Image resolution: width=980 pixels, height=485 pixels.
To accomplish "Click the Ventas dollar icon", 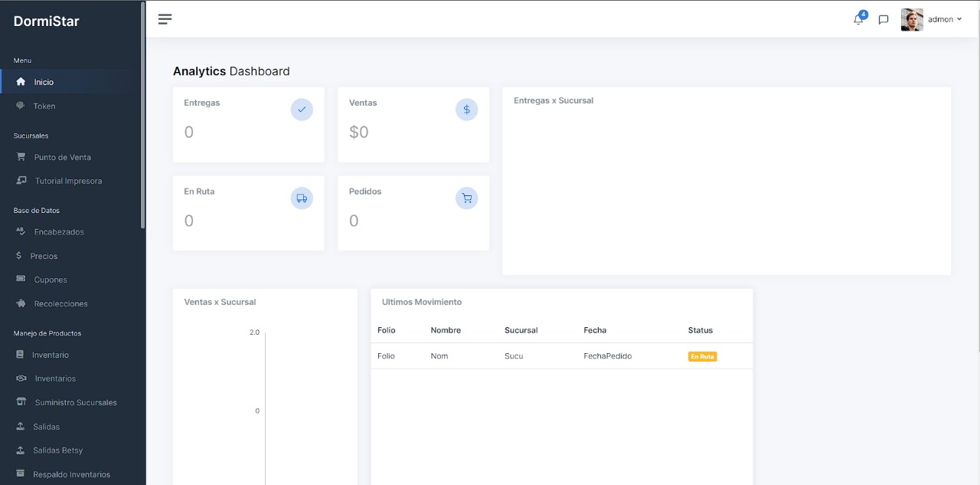I will (x=466, y=110).
